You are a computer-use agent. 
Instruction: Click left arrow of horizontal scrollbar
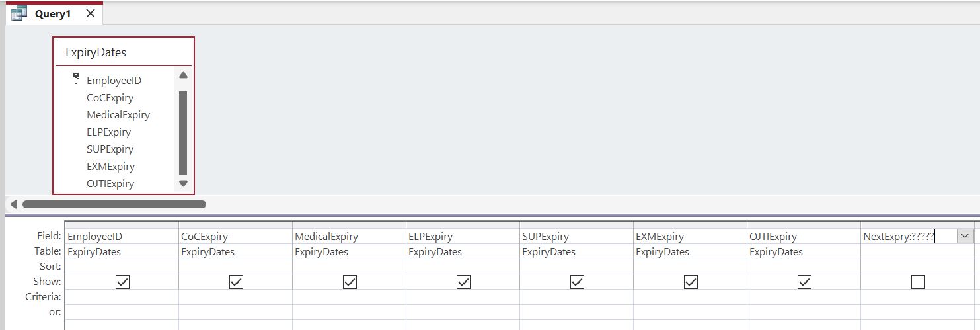13,204
